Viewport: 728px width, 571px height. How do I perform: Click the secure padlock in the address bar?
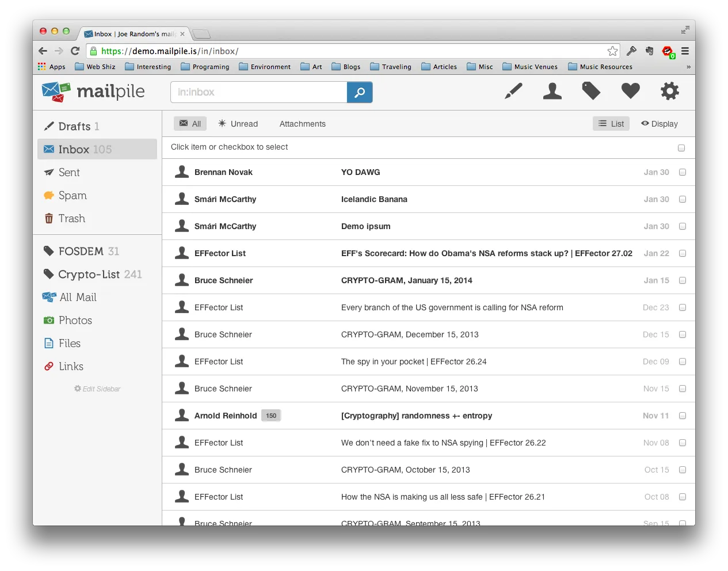[93, 51]
